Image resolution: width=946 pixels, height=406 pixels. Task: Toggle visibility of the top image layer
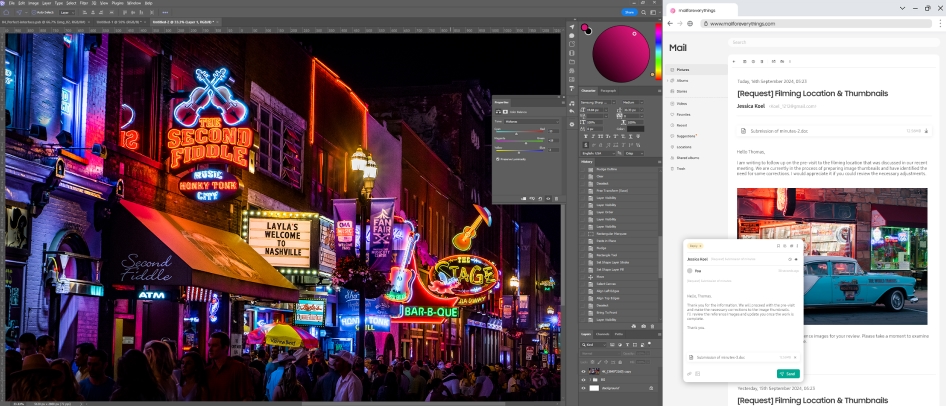pos(584,370)
